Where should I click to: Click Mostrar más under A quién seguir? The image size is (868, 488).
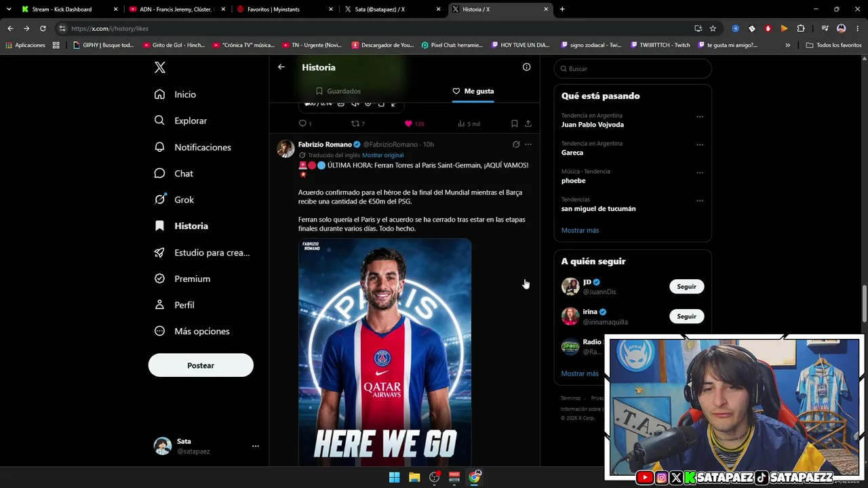(580, 373)
